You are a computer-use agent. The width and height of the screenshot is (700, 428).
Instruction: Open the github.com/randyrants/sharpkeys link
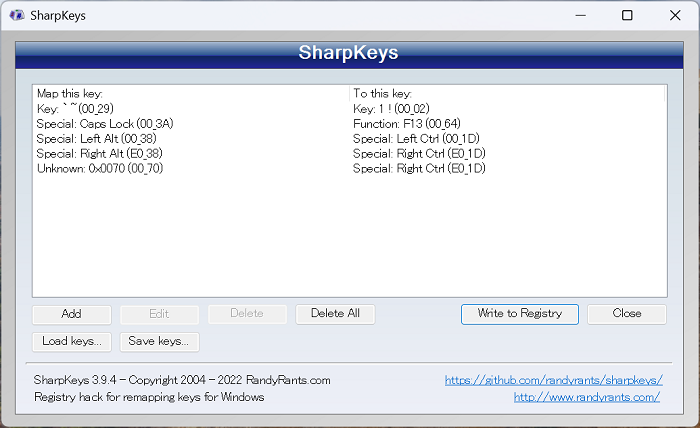coord(554,380)
